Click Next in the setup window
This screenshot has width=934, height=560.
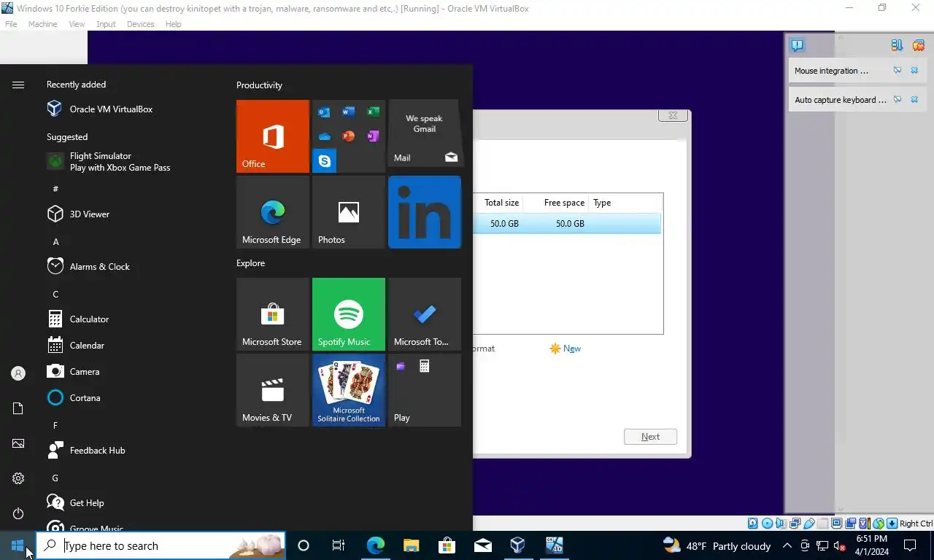650,437
